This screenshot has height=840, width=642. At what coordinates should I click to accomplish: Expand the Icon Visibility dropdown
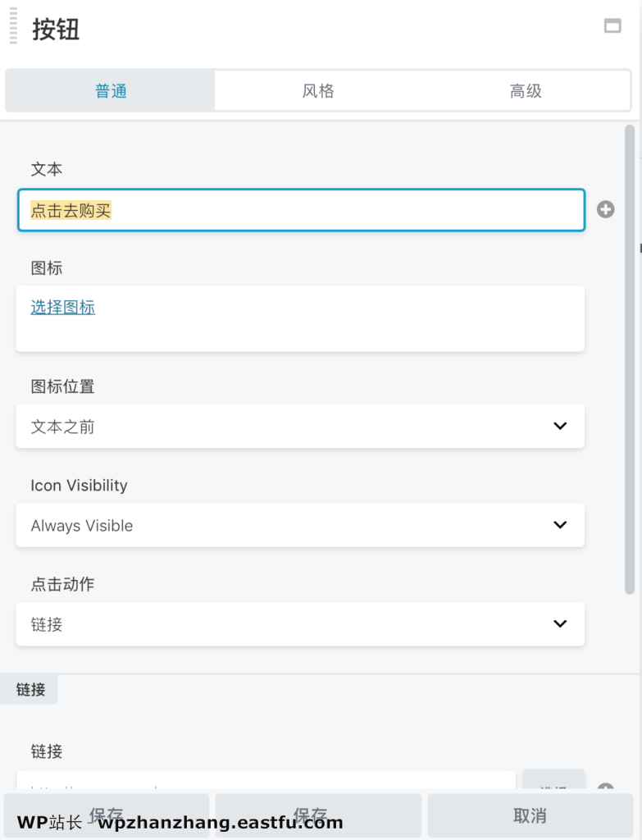click(300, 525)
